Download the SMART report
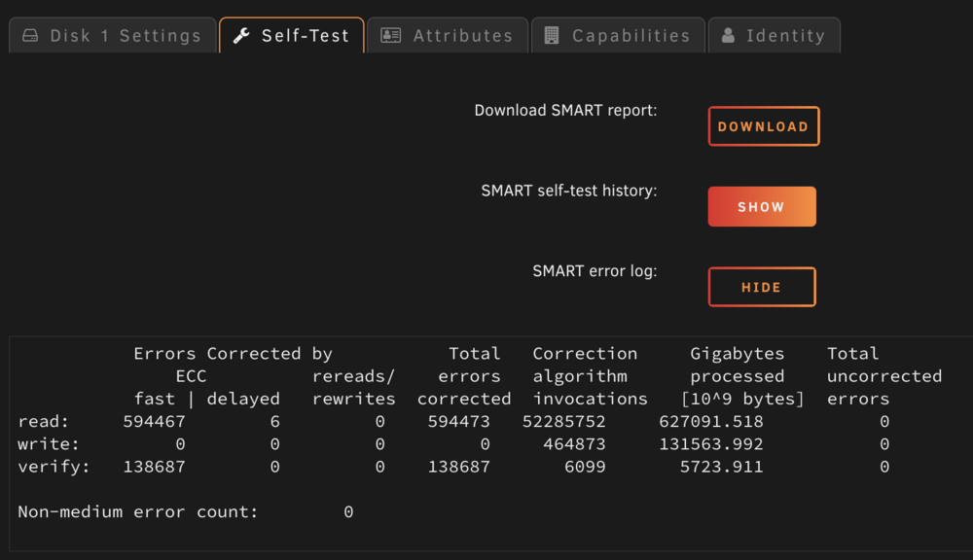Screen dimensions: 973x560 click(763, 126)
